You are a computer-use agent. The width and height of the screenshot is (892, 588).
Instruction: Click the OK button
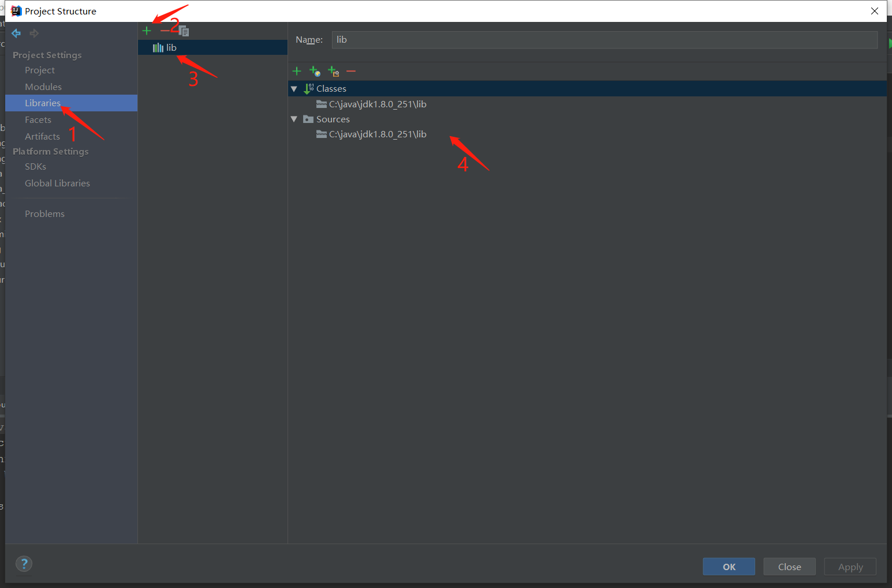point(729,567)
